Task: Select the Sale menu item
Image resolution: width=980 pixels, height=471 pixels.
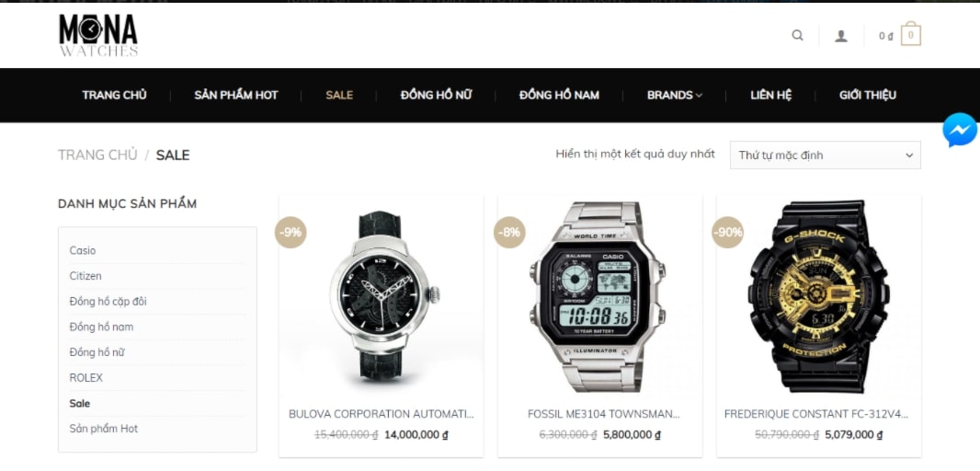Action: click(x=339, y=95)
